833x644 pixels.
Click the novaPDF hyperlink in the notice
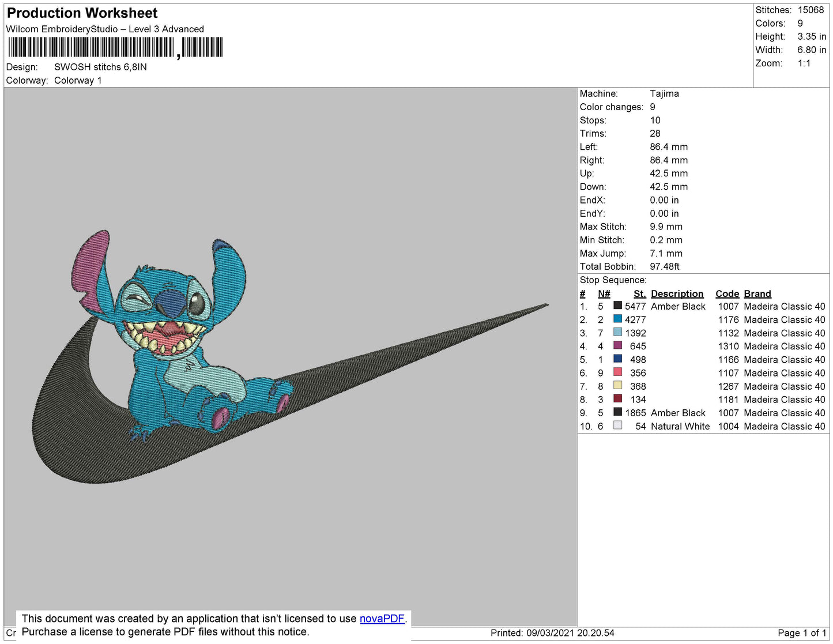(382, 619)
